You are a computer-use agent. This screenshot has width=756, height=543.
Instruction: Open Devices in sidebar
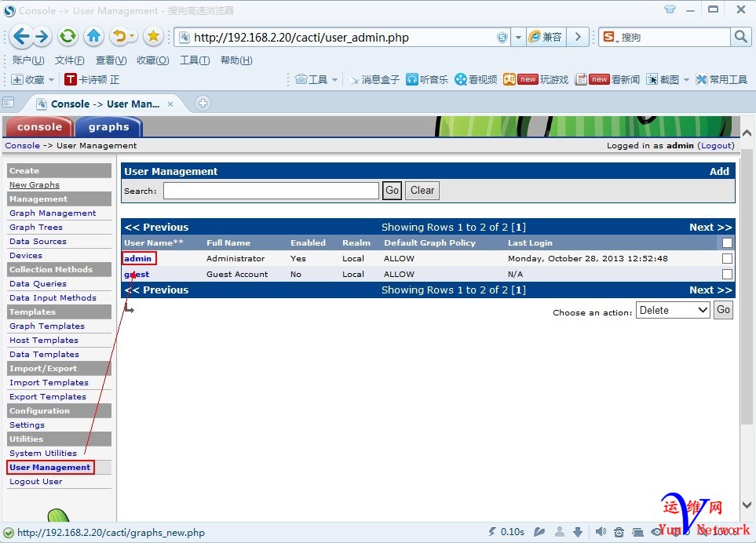26,255
